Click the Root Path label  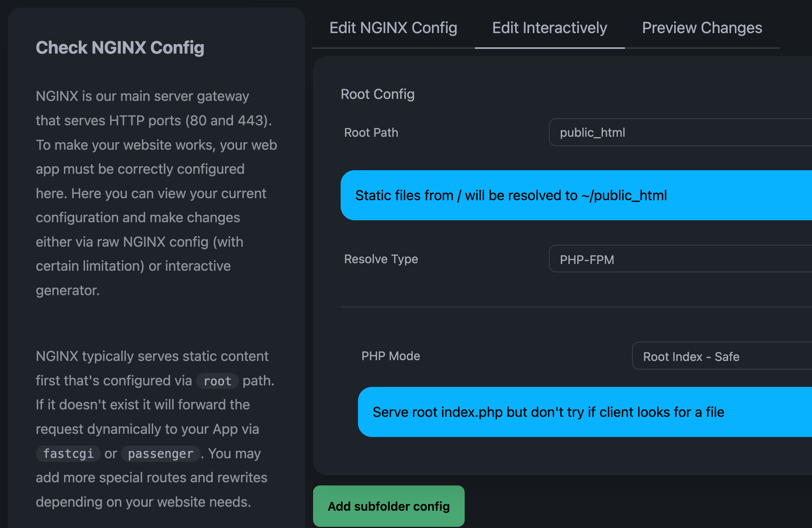pyautogui.click(x=371, y=133)
